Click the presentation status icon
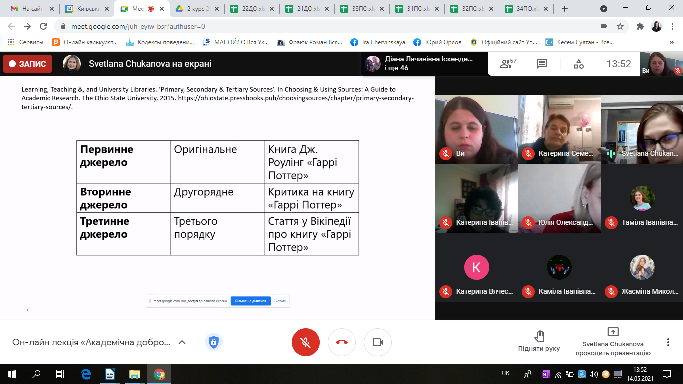683x384 pixels. pos(613,332)
